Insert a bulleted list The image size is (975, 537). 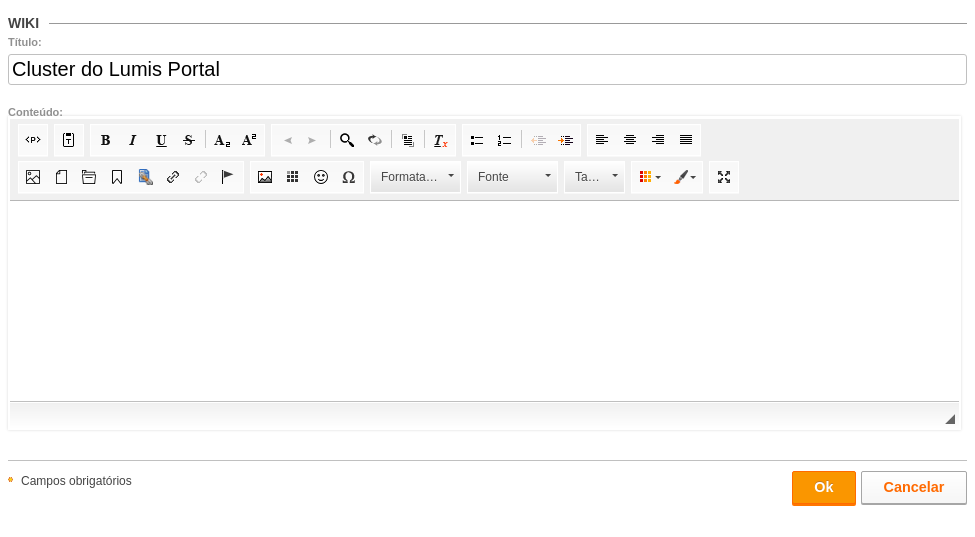(x=477, y=140)
